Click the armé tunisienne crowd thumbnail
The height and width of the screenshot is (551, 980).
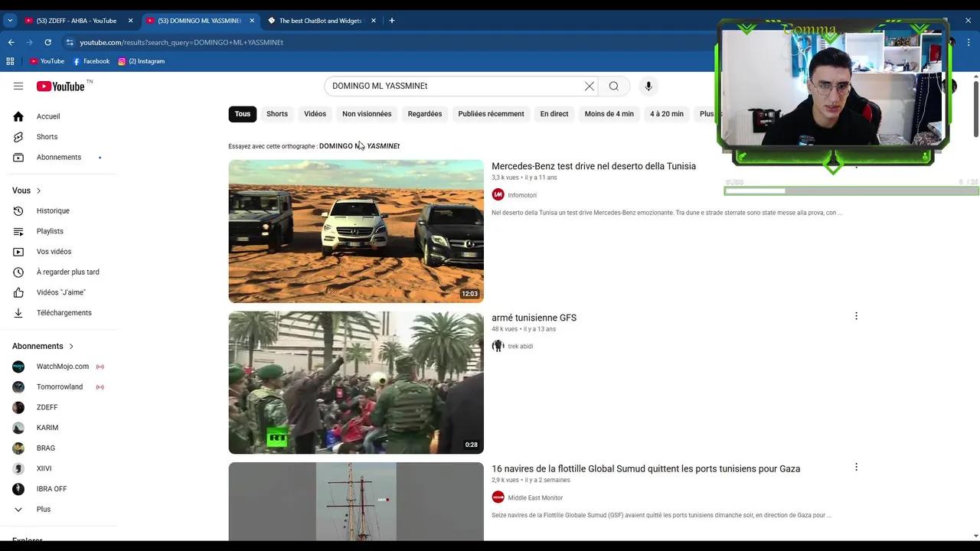[356, 383]
